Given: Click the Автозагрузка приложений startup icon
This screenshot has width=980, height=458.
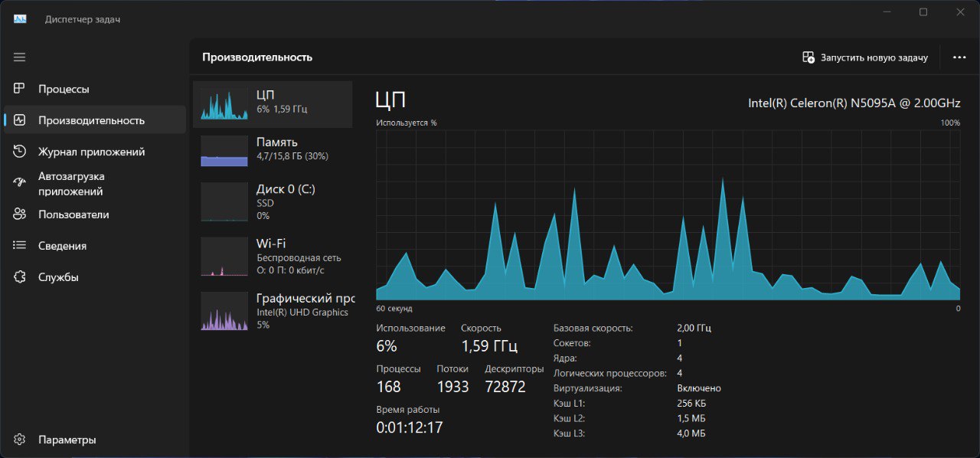Looking at the screenshot, I should click(20, 183).
